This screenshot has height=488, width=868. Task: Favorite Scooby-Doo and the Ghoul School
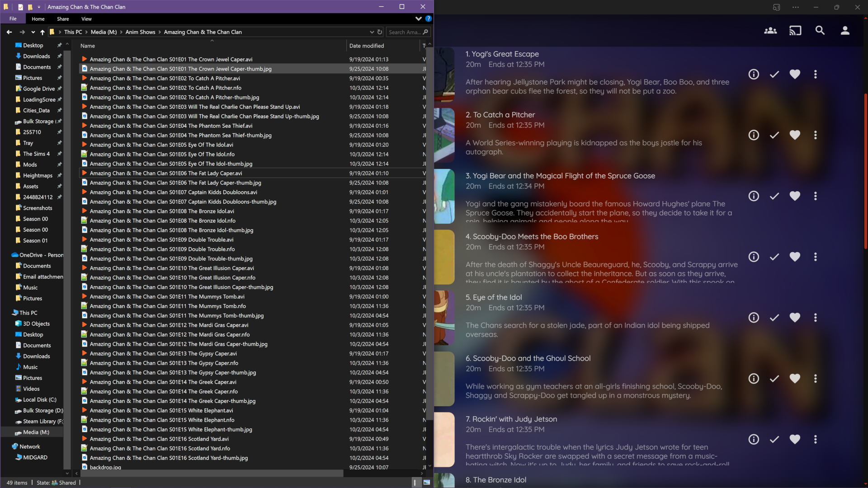tap(794, 379)
